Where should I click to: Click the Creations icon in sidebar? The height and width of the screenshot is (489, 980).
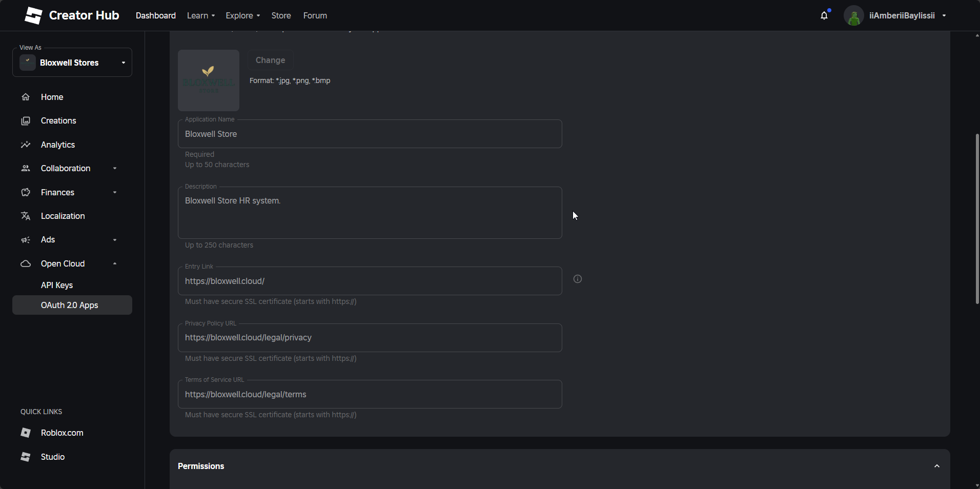tap(26, 121)
